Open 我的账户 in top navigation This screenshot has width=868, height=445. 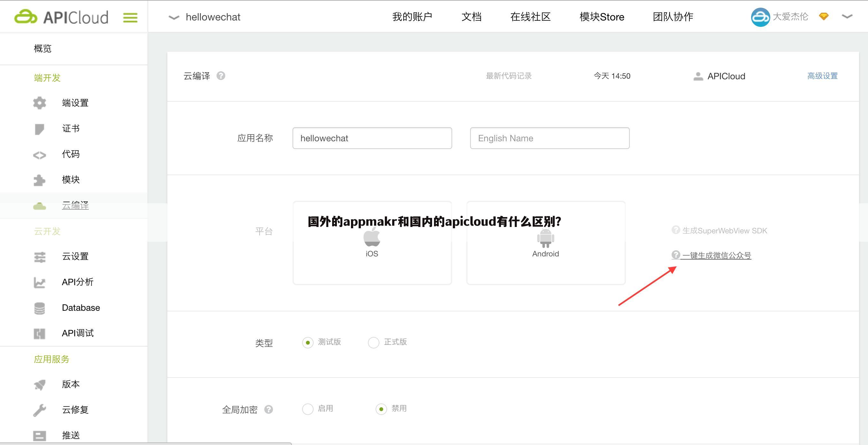click(412, 17)
